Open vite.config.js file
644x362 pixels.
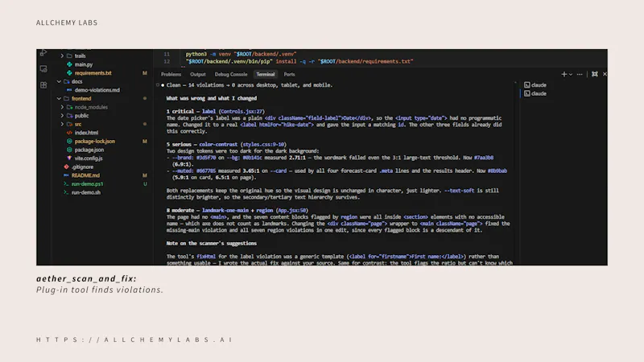coord(89,158)
